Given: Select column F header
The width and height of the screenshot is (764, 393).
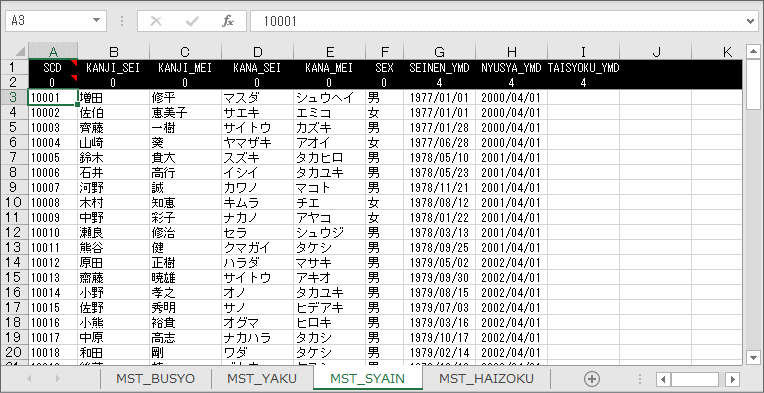Looking at the screenshot, I should pyautogui.click(x=384, y=52).
